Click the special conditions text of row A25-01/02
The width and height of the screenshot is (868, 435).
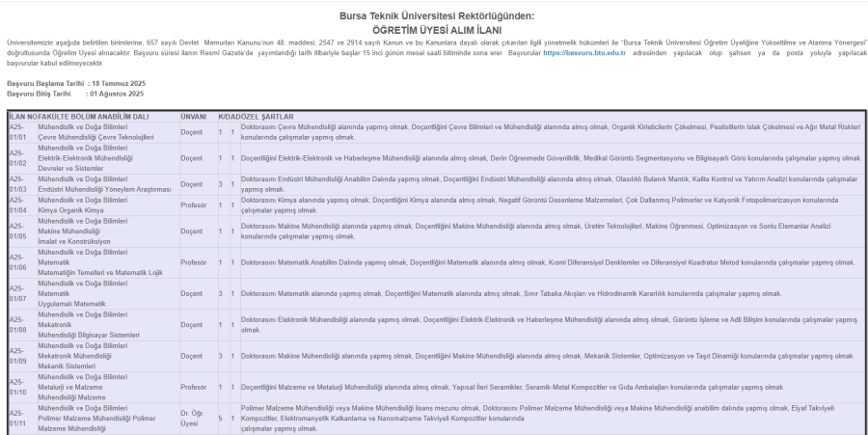click(x=552, y=158)
